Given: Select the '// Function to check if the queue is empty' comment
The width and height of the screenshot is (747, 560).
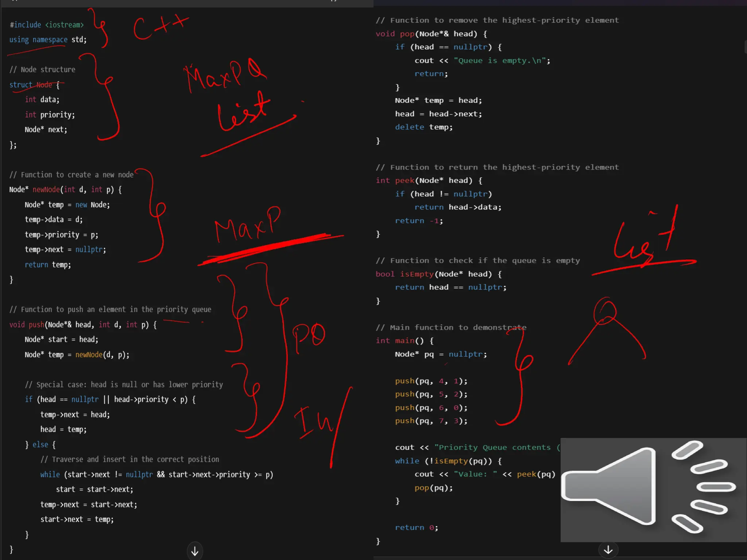Looking at the screenshot, I should click(x=478, y=261).
